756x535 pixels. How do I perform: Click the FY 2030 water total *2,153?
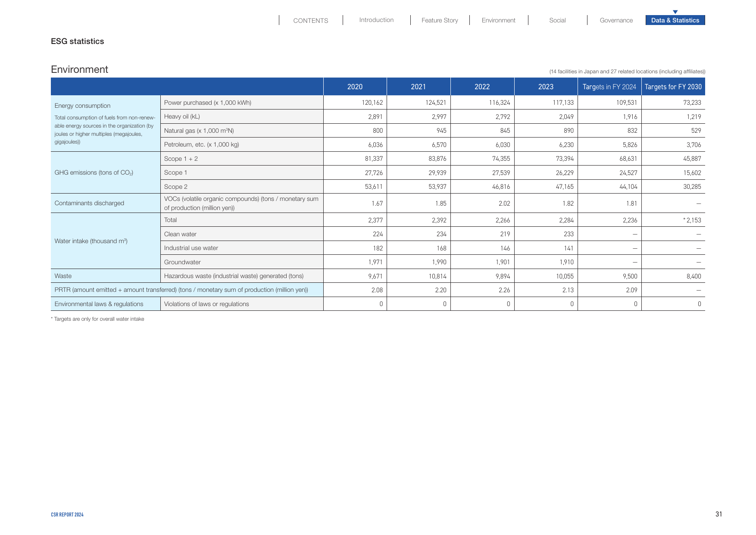pos(692,220)
